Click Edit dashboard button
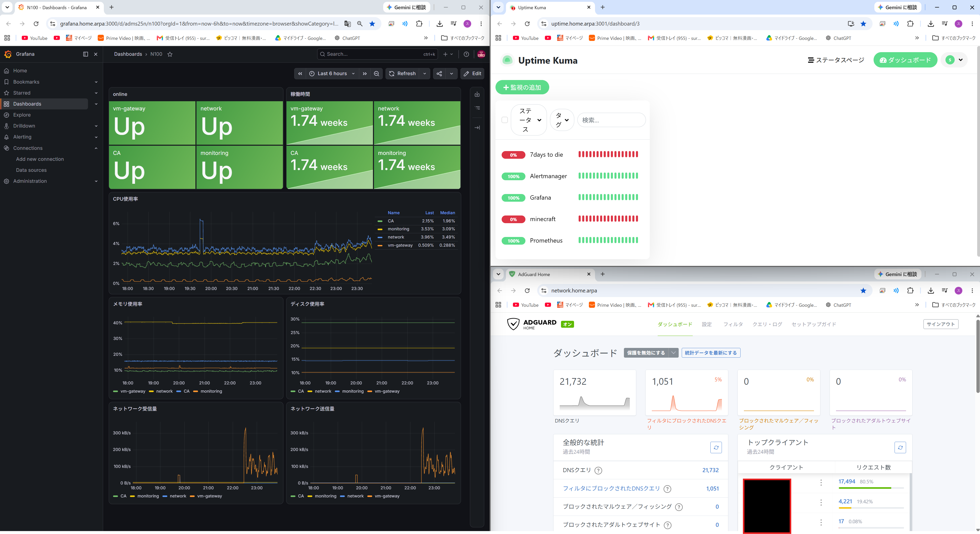Screen dimensions: 980x534 (472, 74)
